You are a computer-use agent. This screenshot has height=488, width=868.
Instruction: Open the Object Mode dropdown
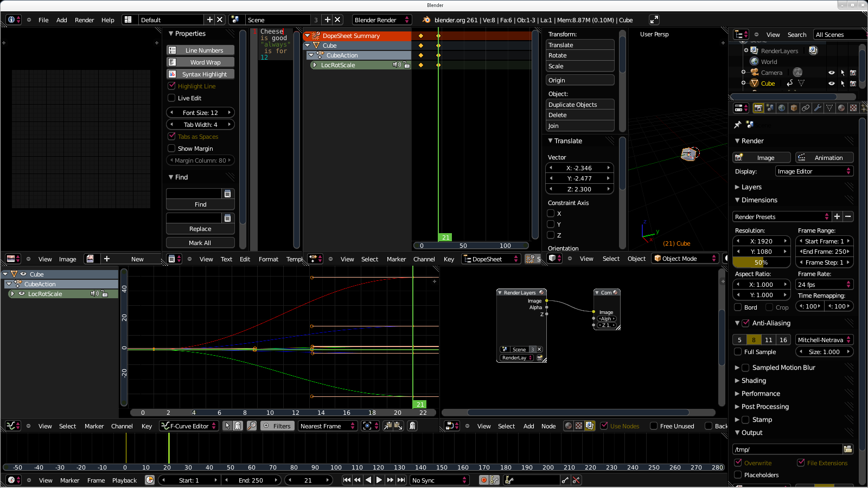tap(685, 259)
